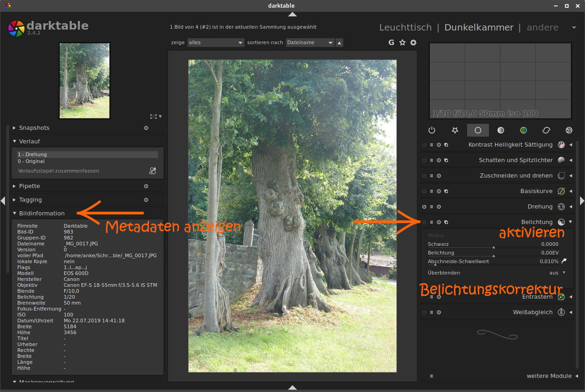Open the 'andere' views menu

543,27
